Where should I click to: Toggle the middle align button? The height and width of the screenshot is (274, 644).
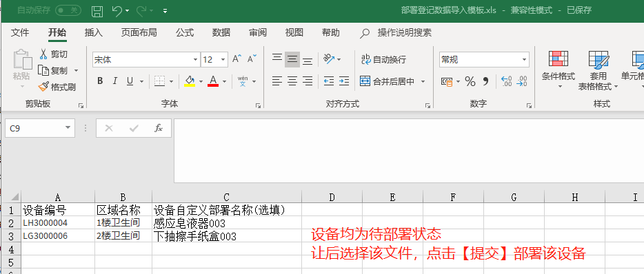point(292,59)
